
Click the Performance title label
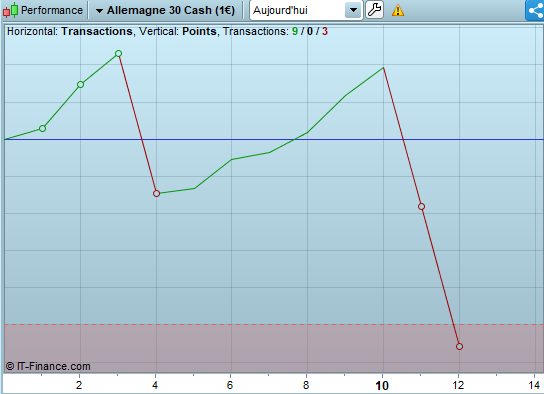point(52,10)
